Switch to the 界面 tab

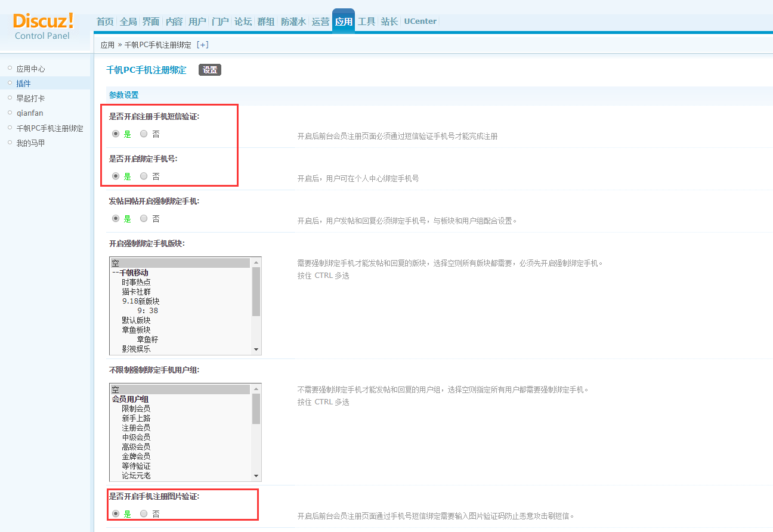[x=151, y=21]
